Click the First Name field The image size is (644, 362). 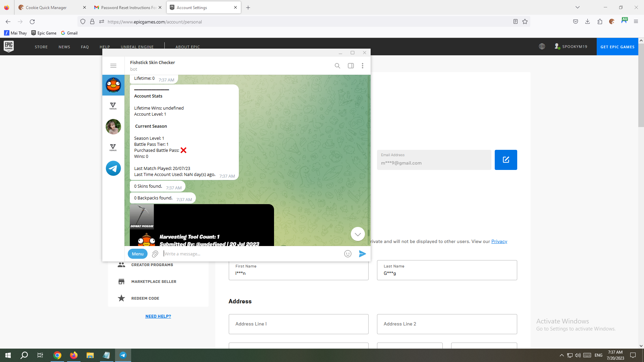[x=299, y=270]
